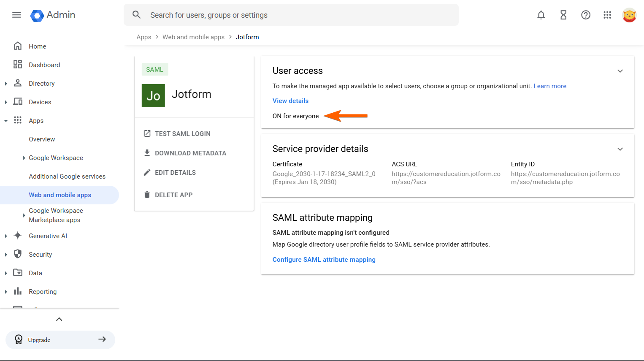The width and height of the screenshot is (644, 361).
Task: Collapse the sidebar bottom panel chevron
Action: [x=59, y=319]
